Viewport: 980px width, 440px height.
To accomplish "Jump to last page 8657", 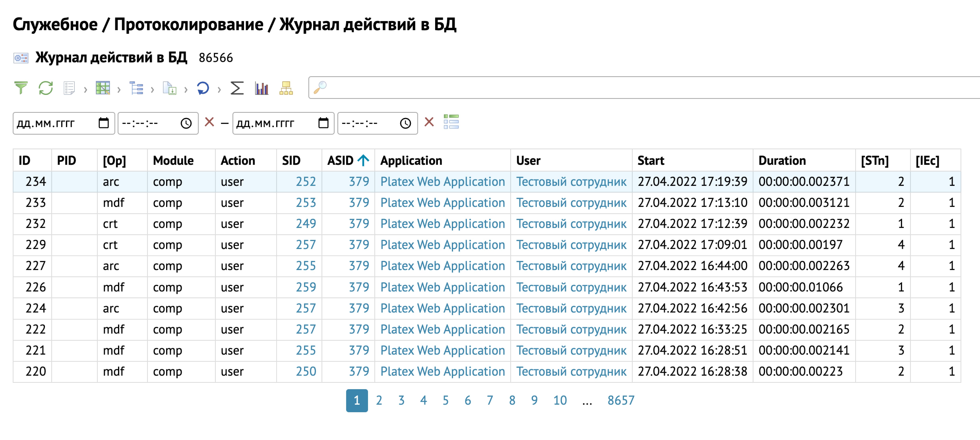I will 621,400.
